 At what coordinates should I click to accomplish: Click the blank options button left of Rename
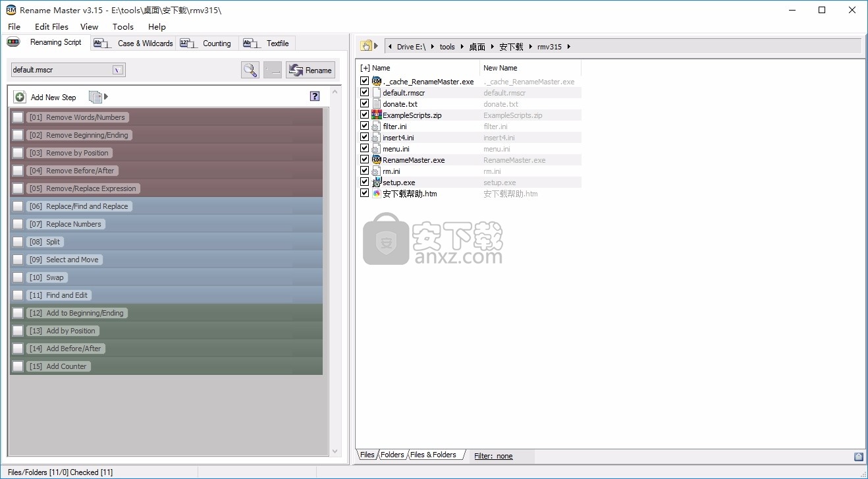[x=273, y=70]
